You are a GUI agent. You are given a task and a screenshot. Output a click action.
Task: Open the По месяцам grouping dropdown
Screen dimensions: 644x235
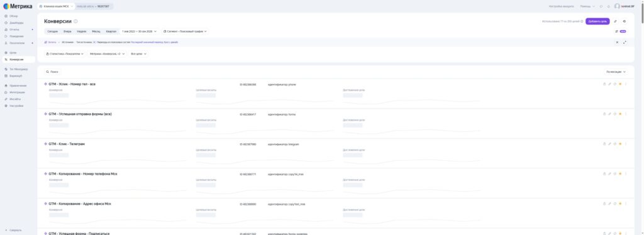coord(616,72)
